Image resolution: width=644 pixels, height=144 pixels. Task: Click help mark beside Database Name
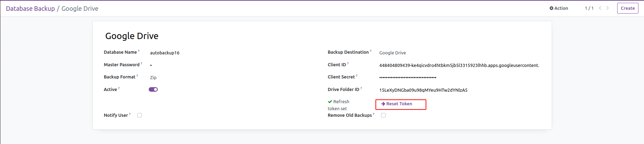tap(139, 51)
